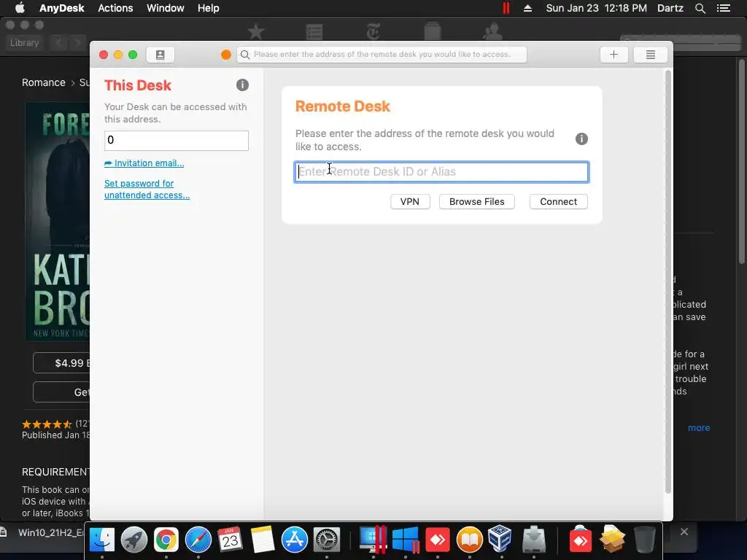Screen dimensions: 747x560
Task: Click the Featured star icon in Books toolbar
Action: [256, 32]
